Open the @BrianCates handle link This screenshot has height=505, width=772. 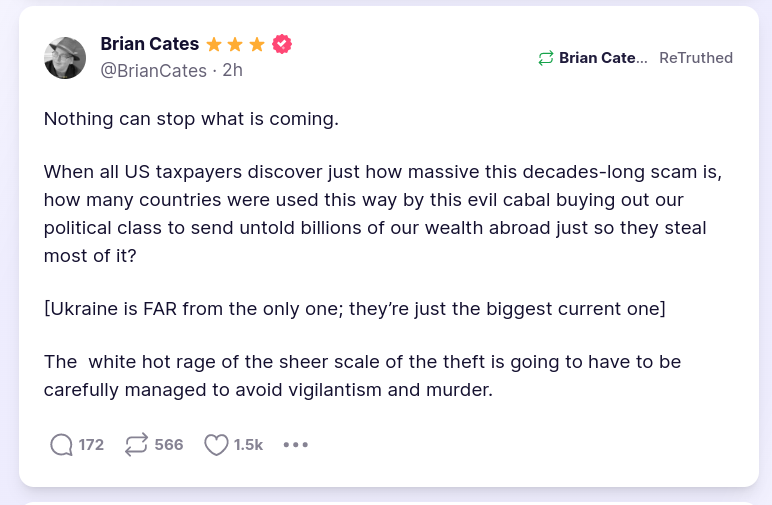tap(154, 71)
